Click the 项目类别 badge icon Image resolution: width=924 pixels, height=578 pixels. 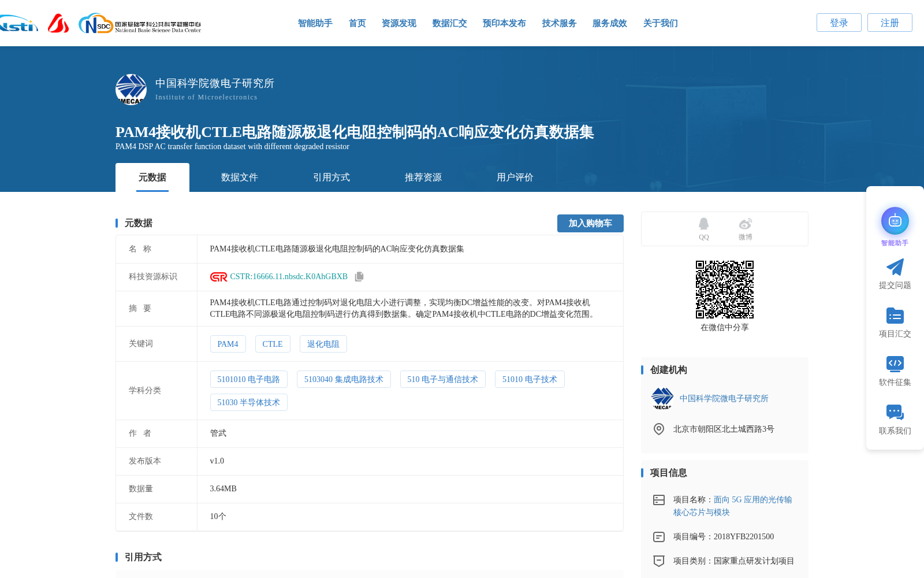tap(659, 561)
